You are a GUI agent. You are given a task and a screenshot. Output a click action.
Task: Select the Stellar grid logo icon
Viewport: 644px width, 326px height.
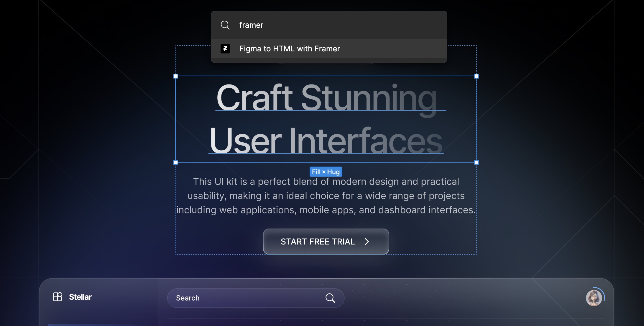pyautogui.click(x=58, y=297)
